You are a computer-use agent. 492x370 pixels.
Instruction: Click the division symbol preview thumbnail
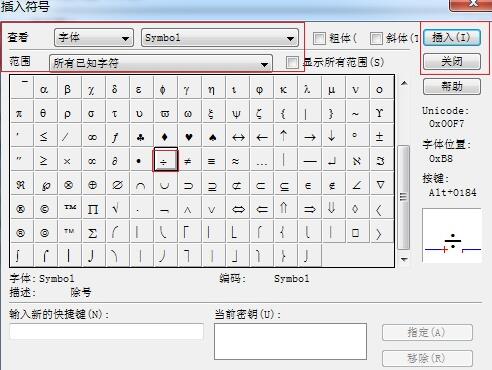[452, 235]
